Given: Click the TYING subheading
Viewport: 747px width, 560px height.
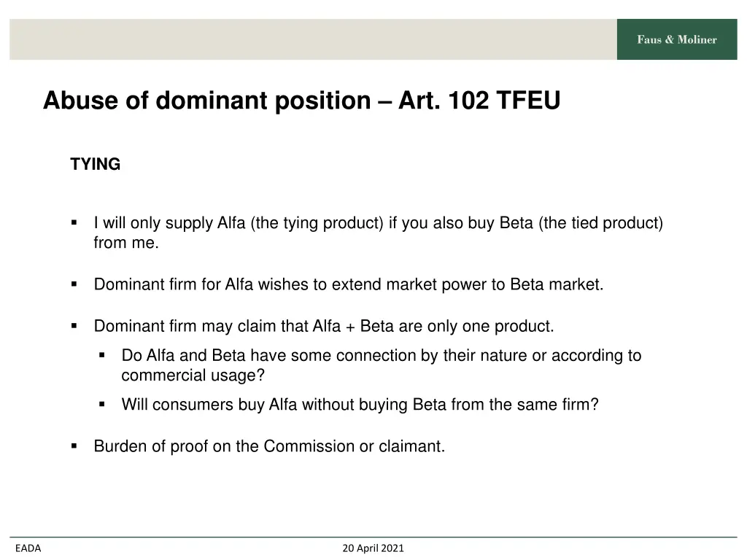Looking at the screenshot, I should (x=96, y=164).
